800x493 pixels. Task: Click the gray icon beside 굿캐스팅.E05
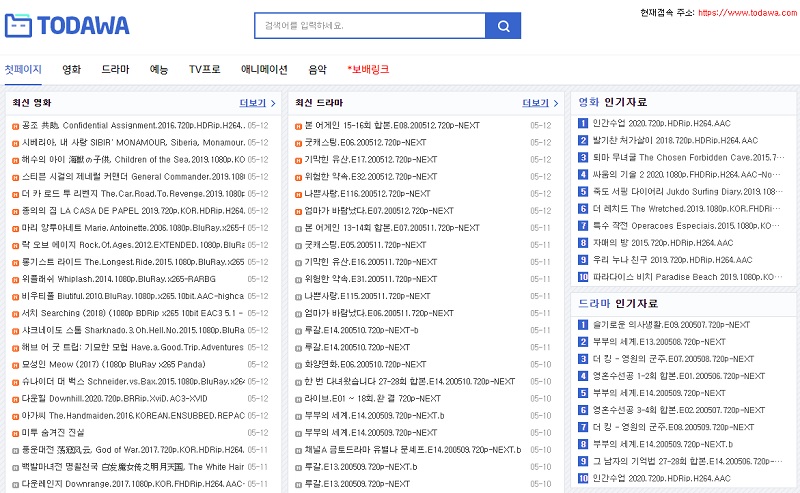[298, 246]
